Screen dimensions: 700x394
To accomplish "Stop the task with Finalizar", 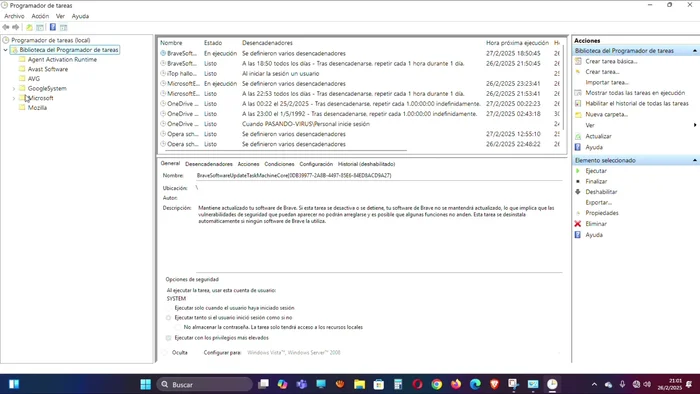I will (596, 181).
